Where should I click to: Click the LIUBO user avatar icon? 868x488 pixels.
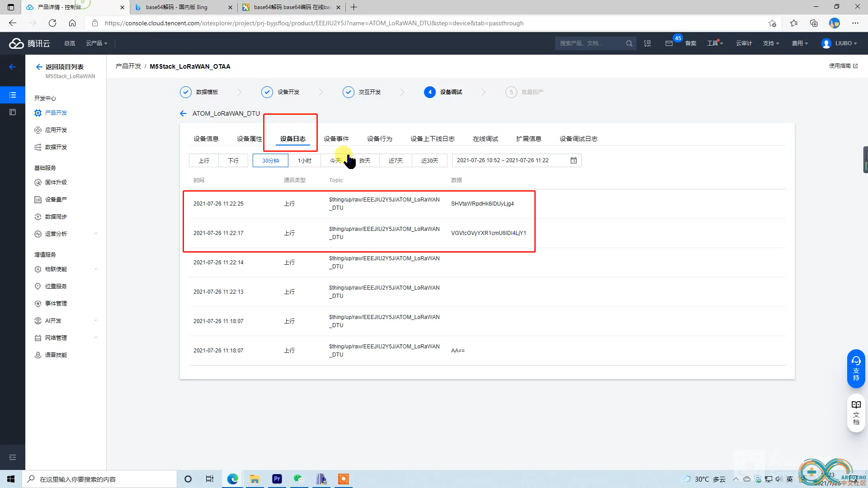pos(826,43)
